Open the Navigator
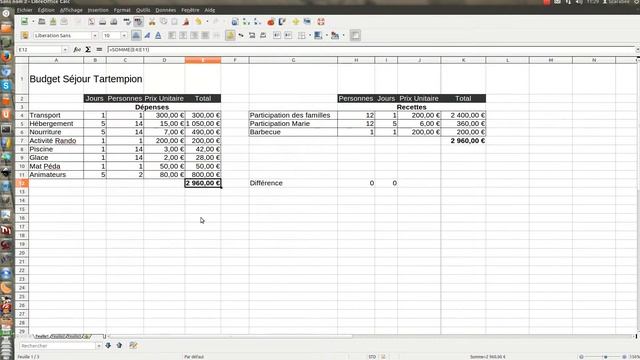640x360 pixels. point(296,22)
